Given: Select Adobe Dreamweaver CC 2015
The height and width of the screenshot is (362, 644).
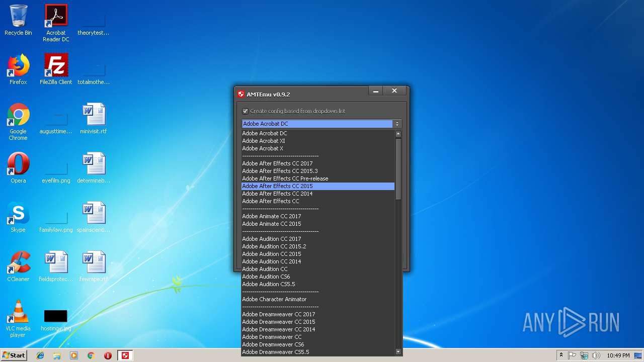Looking at the screenshot, I should (318, 322).
